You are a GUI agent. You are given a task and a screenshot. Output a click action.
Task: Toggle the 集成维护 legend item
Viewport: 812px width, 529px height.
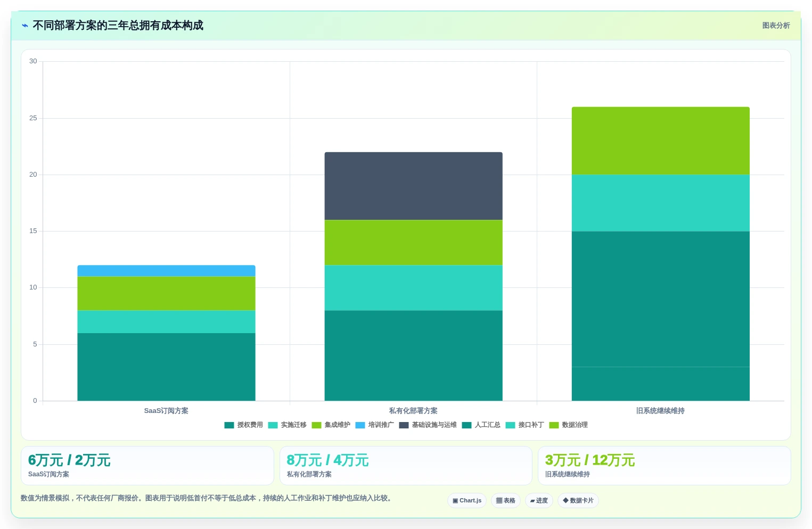tap(331, 425)
